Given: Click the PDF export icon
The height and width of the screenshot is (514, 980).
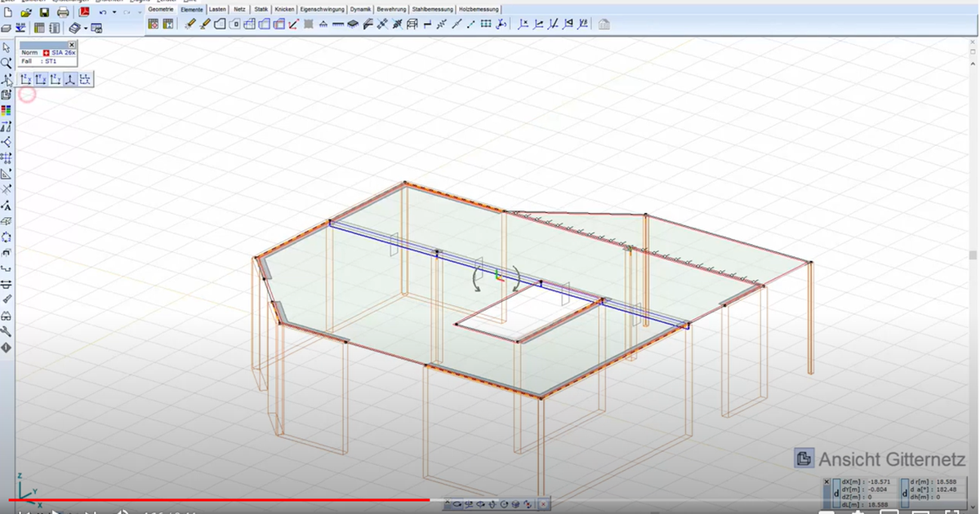Looking at the screenshot, I should point(83,13).
